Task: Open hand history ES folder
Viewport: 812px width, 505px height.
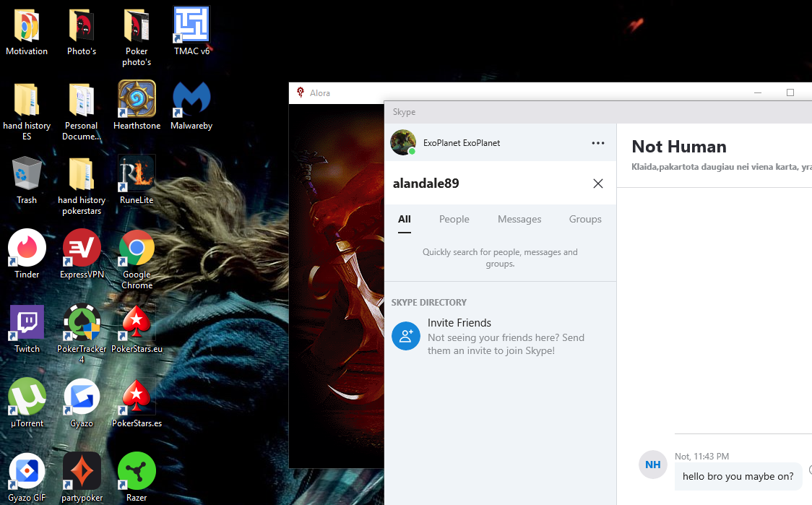Action: (x=27, y=100)
